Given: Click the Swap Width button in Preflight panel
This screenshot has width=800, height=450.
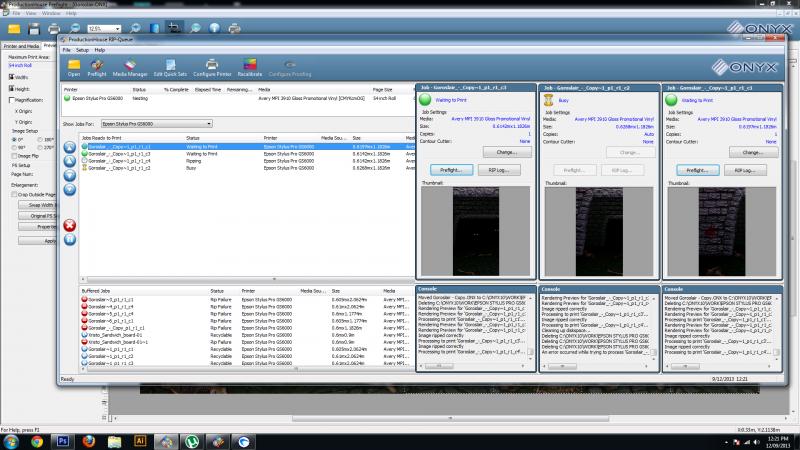Looking at the screenshot, I should pos(38,205).
